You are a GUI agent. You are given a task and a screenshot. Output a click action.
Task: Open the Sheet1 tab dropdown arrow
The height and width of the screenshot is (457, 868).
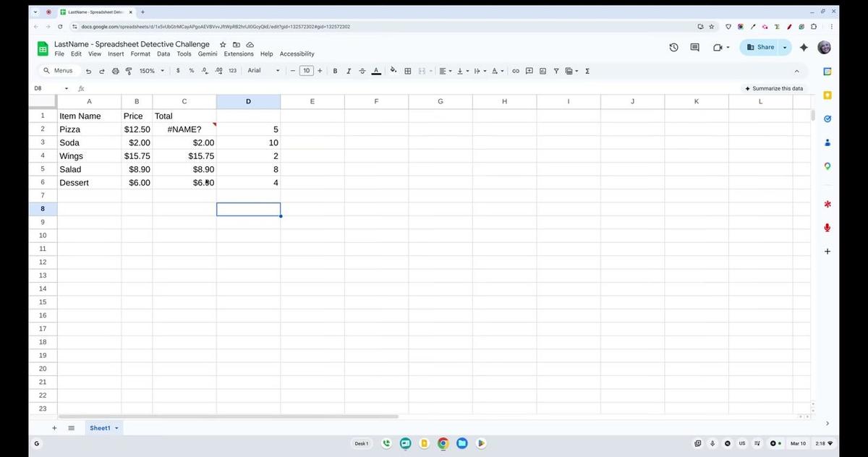point(116,427)
